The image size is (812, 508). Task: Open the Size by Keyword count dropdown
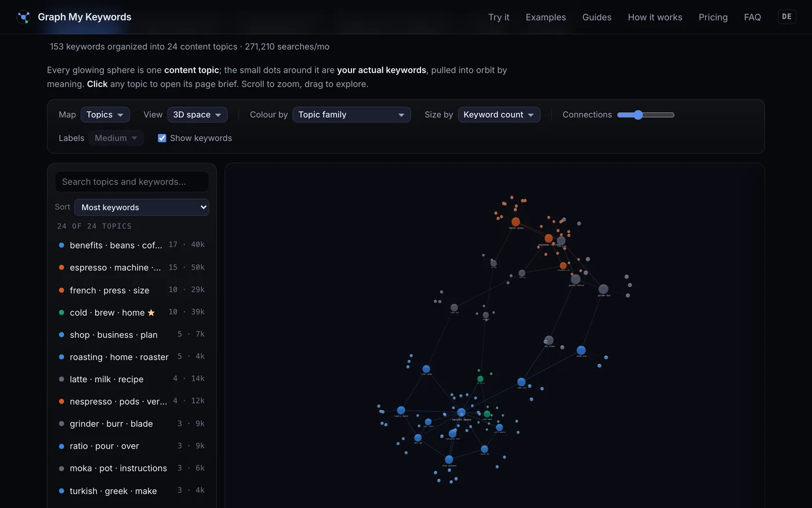tap(499, 115)
